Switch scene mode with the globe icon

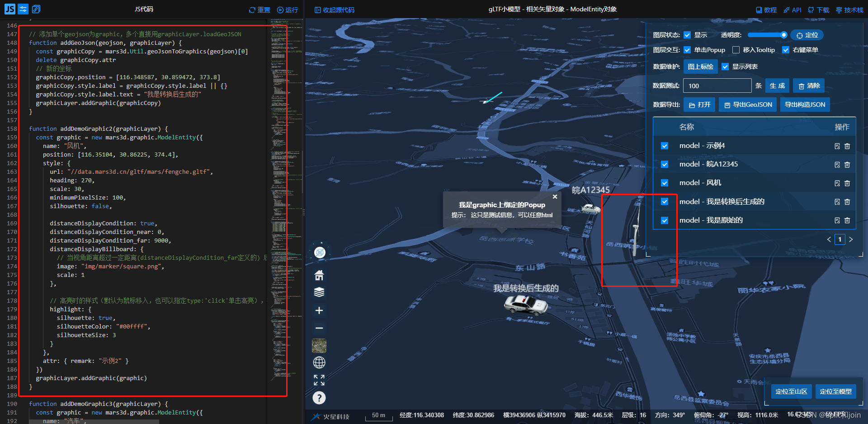tap(319, 362)
